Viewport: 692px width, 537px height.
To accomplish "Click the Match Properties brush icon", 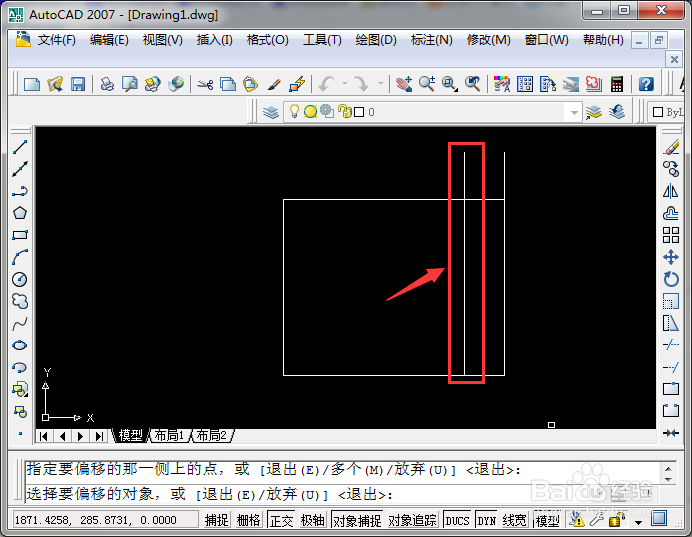I will (x=274, y=84).
